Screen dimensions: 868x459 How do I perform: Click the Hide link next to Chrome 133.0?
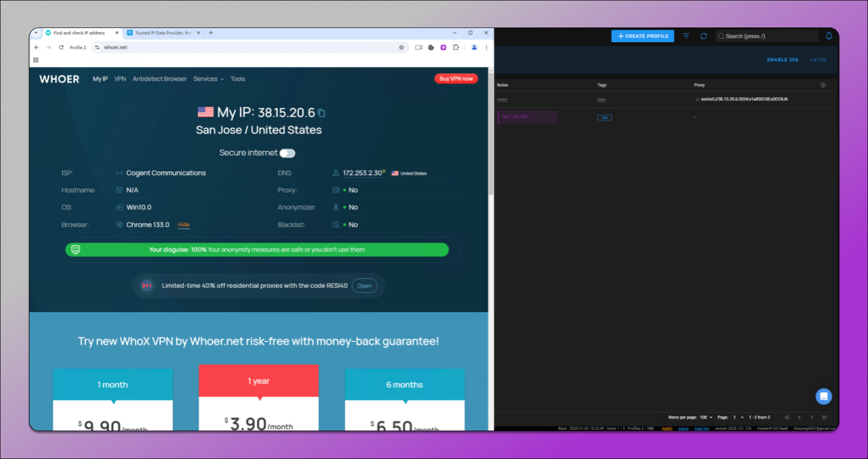[x=184, y=225]
